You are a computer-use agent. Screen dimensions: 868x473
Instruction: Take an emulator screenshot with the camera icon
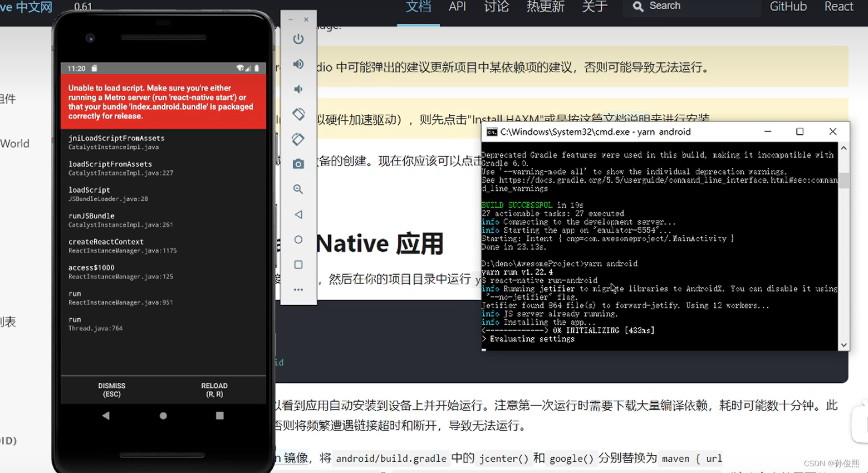(x=298, y=164)
